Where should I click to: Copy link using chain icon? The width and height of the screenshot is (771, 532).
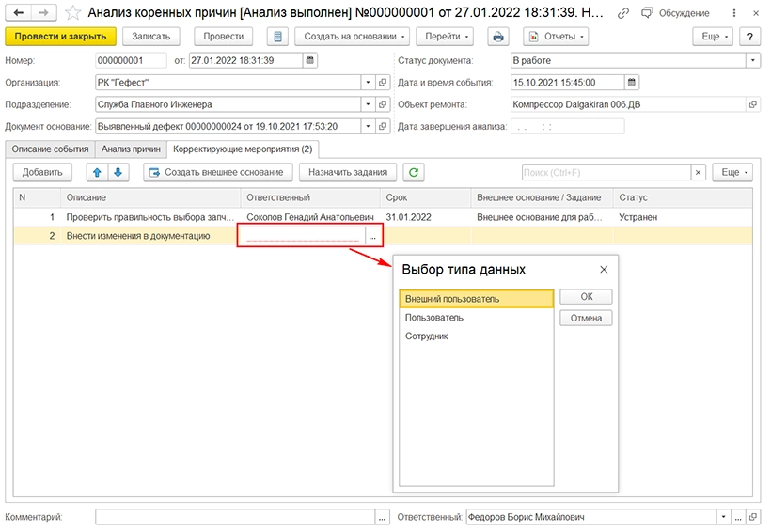coord(624,13)
